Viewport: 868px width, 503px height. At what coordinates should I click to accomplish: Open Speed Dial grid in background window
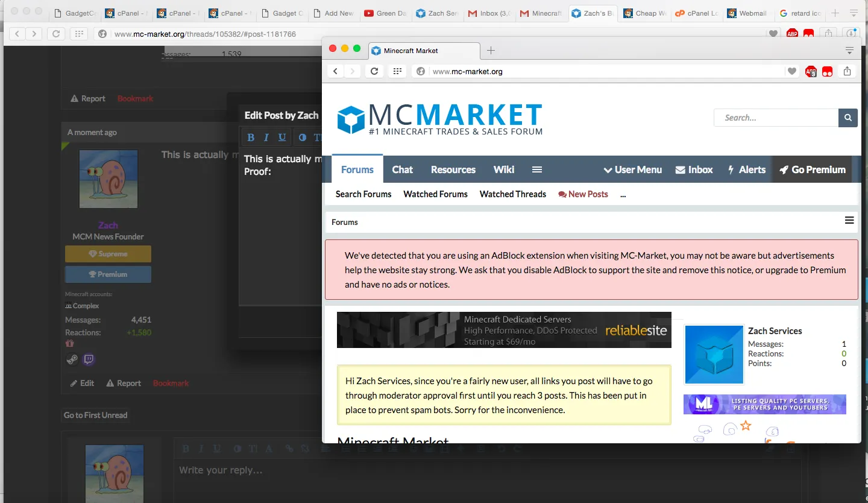coord(79,34)
